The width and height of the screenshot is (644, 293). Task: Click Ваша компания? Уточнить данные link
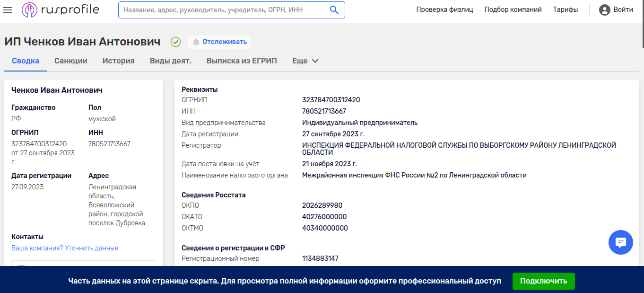[65, 248]
